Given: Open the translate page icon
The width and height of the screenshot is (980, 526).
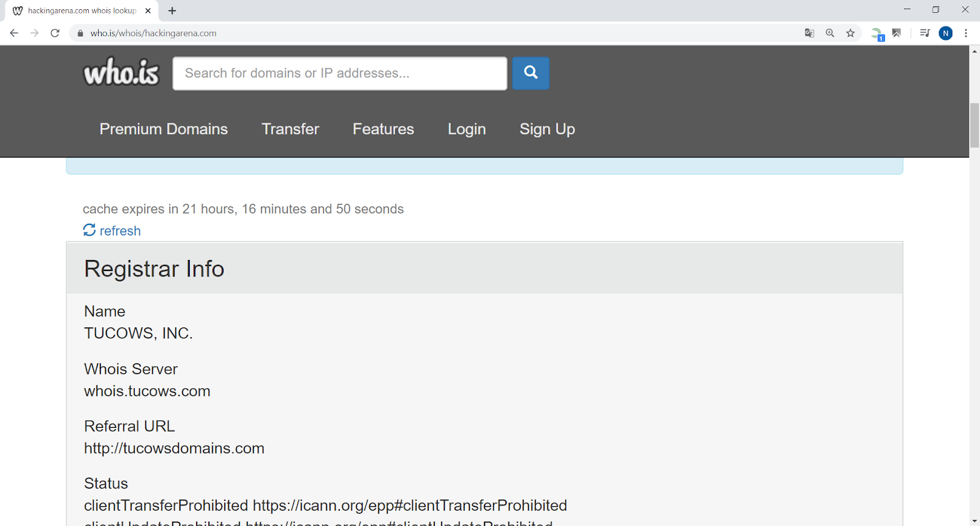Looking at the screenshot, I should coord(809,33).
